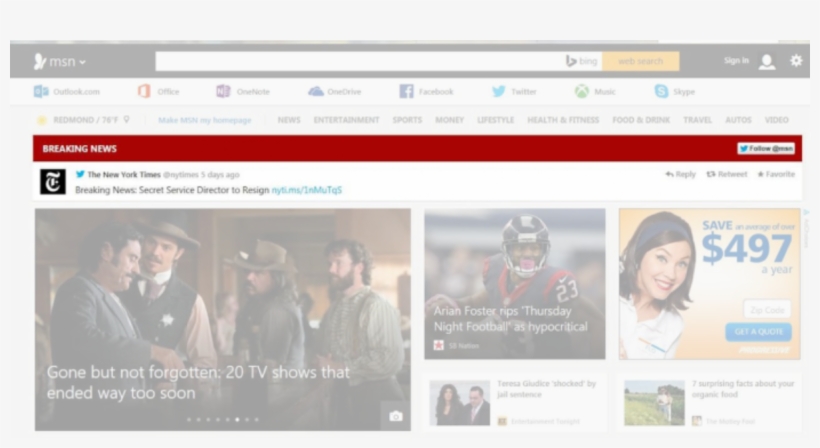Screen dimensions: 820x448
Task: Click the AdChoices icon beside the ad
Action: (806, 213)
